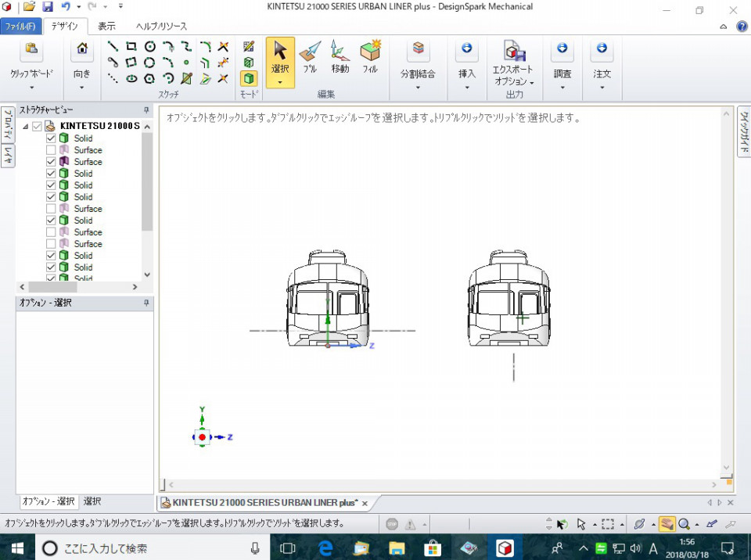
Task: Open Microsoft Edge from the taskbar
Action: [325, 548]
